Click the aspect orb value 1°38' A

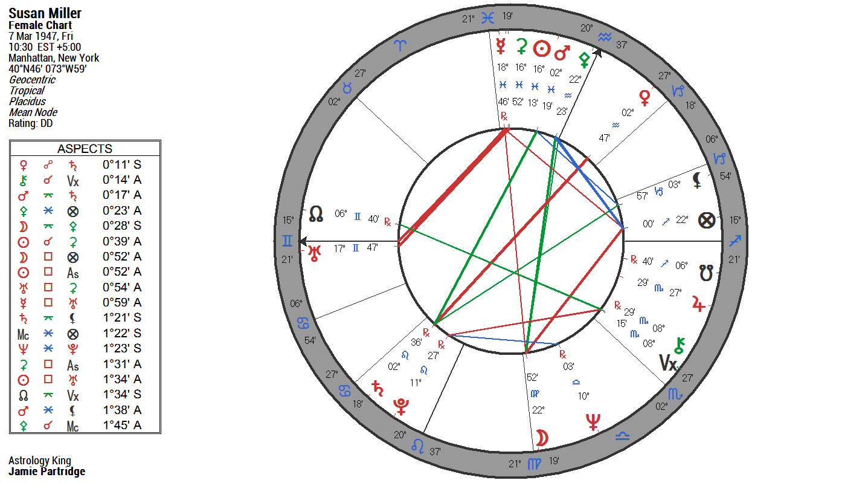tap(122, 410)
